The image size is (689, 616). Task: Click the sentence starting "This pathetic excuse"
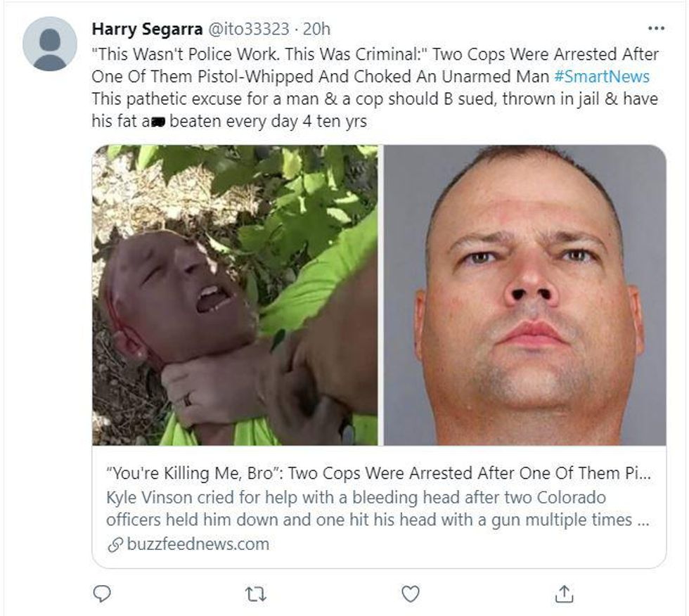tap(374, 98)
